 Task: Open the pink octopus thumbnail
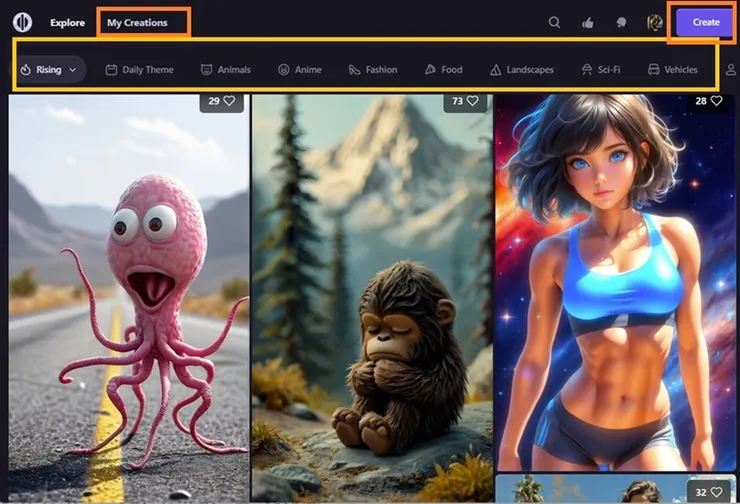[129, 298]
